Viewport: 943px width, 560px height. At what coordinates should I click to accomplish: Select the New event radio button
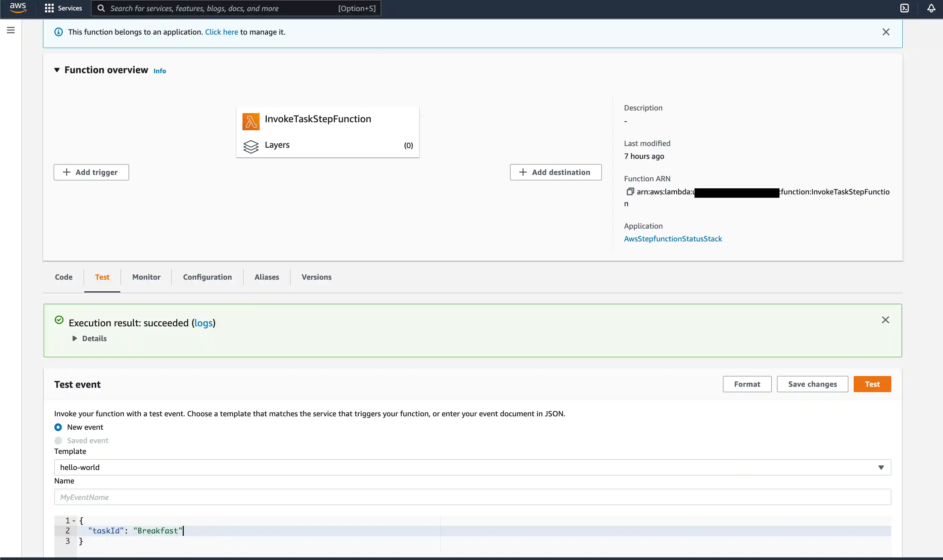(x=58, y=427)
